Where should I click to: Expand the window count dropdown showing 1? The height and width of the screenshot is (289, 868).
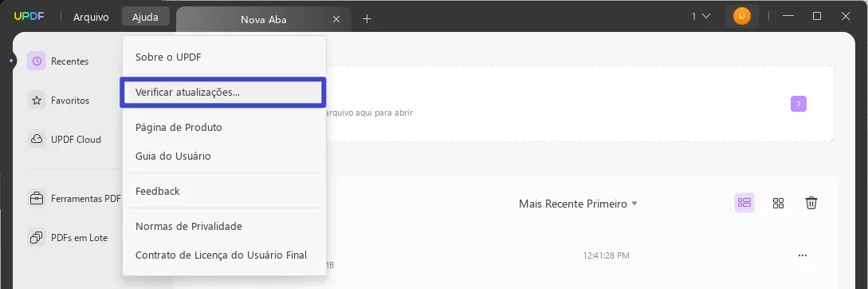pos(701,17)
